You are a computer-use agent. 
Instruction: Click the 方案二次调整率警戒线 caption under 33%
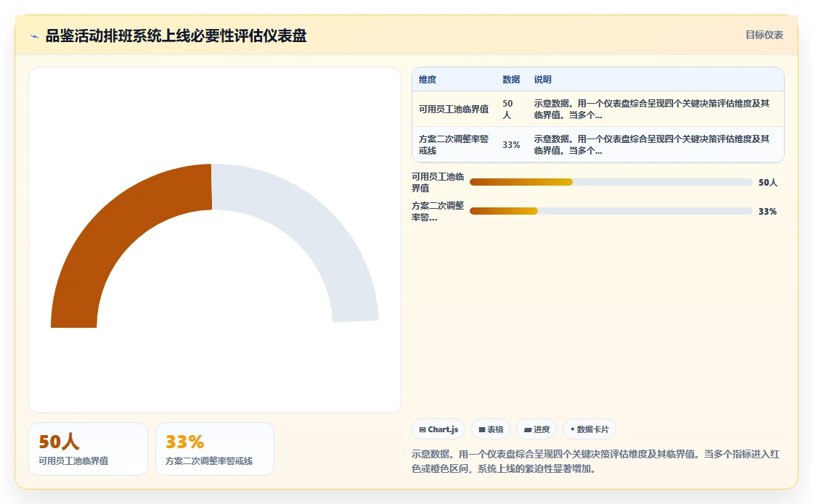pos(209,461)
